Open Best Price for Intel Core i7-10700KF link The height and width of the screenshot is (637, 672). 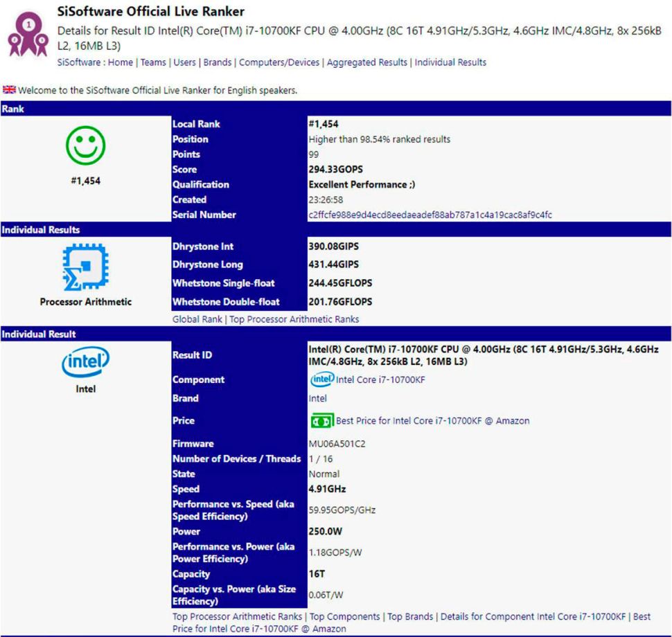[433, 421]
